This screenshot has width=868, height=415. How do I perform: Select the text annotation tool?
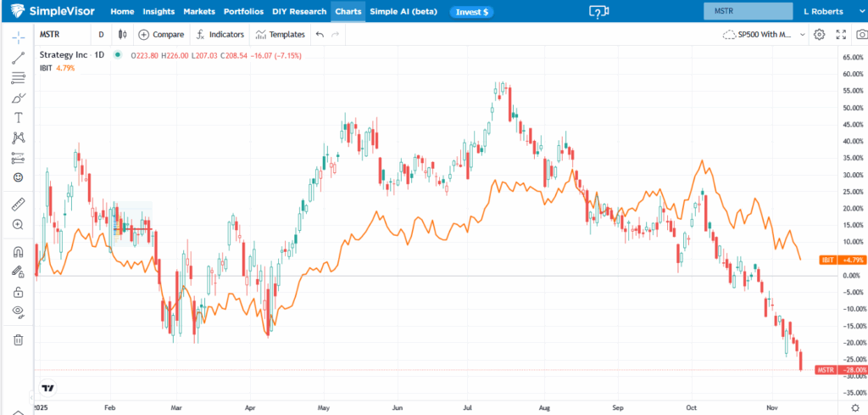[19, 117]
